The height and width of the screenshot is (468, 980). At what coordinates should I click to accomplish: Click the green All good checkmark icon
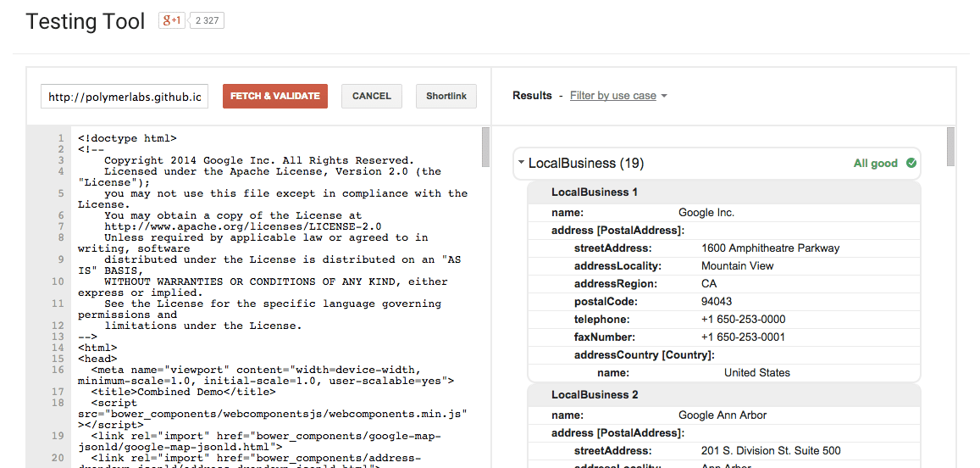pyautogui.click(x=911, y=163)
